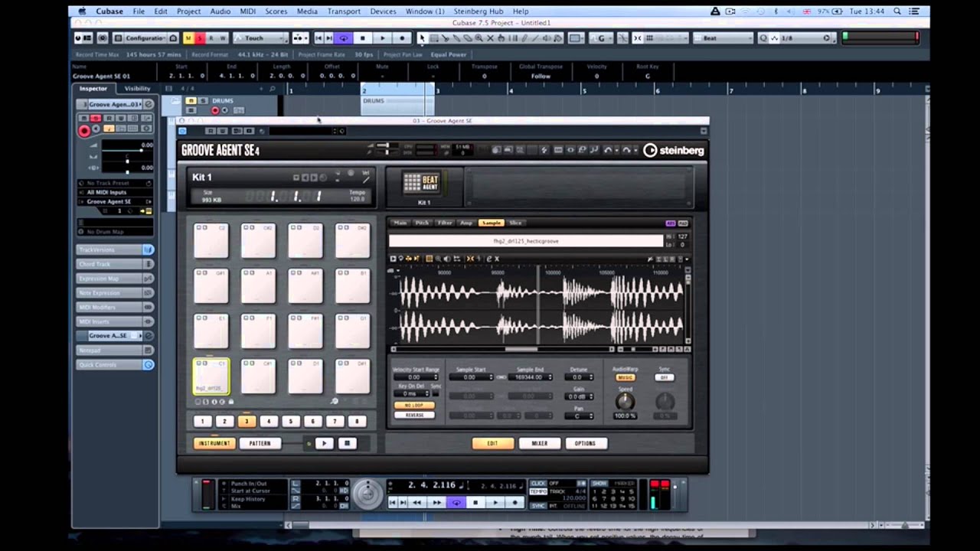This screenshot has width=980, height=551.
Task: Toggle record enable in Inspector
Action: [x=84, y=131]
